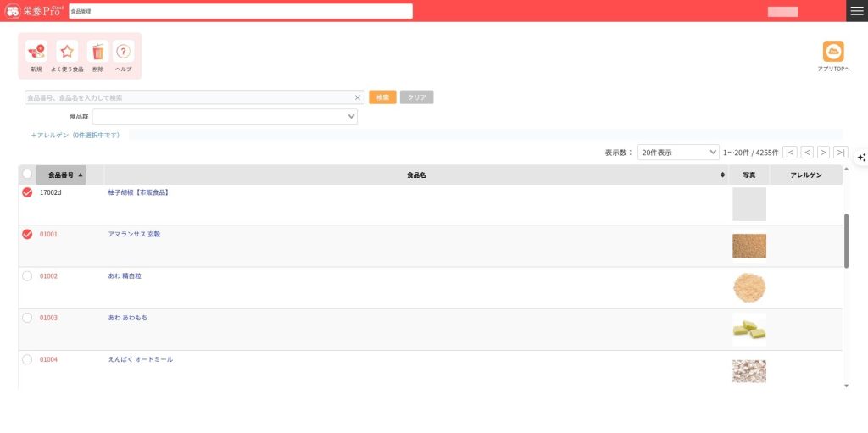The image size is (868, 433).
Task: Open the 食品群 dropdown
Action: [x=225, y=117]
